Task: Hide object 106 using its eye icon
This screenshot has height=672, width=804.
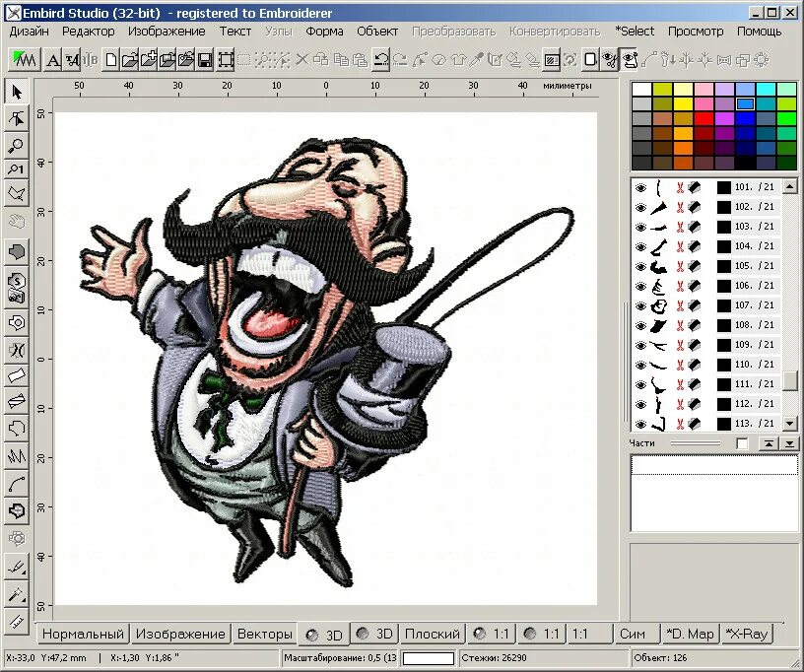Action: point(640,286)
